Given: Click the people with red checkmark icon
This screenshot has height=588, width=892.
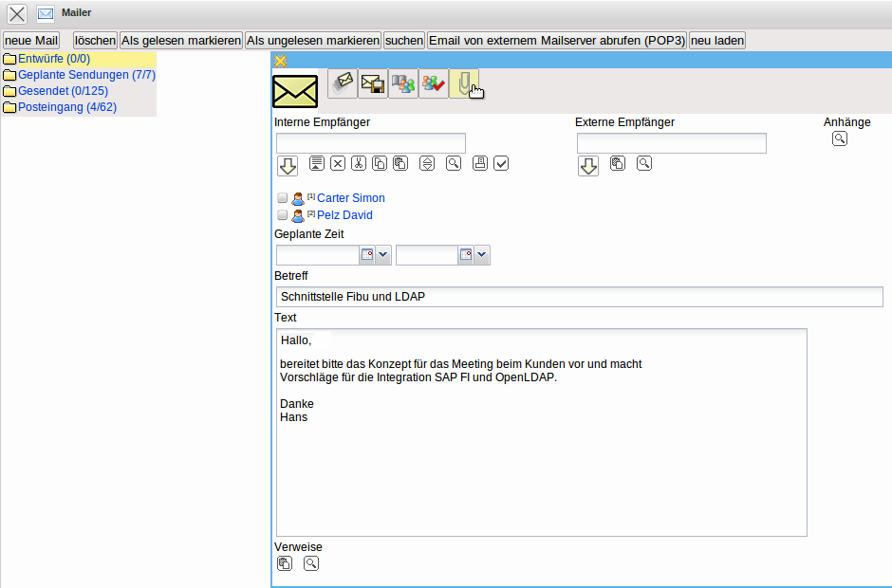Looking at the screenshot, I should click(434, 83).
